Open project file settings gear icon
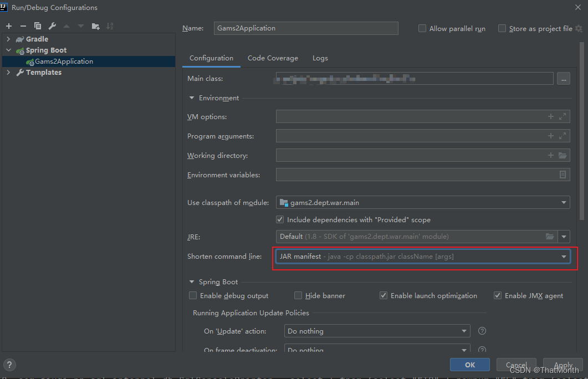This screenshot has height=379, width=588. click(x=579, y=28)
